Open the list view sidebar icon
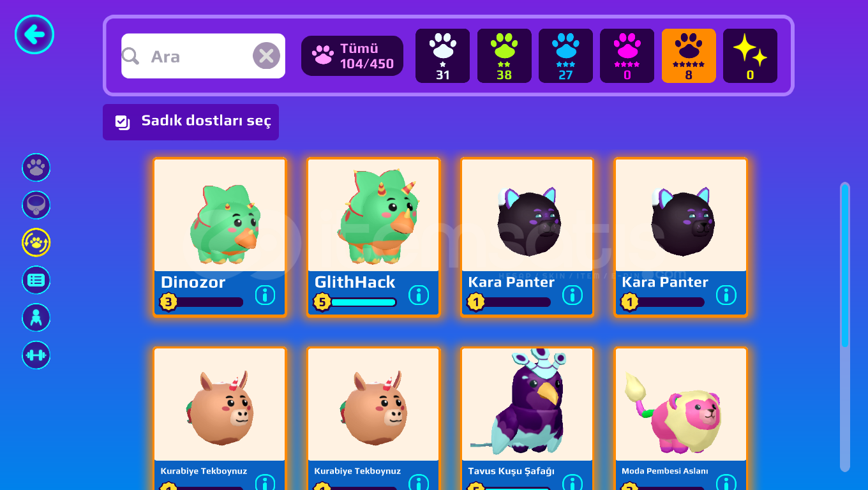 pos(36,280)
